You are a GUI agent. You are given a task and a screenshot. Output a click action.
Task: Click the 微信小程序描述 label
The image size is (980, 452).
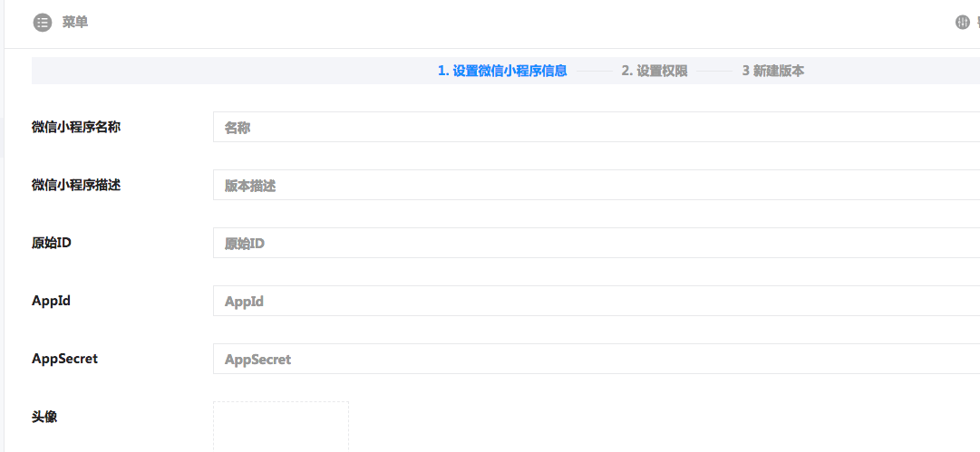point(76,185)
